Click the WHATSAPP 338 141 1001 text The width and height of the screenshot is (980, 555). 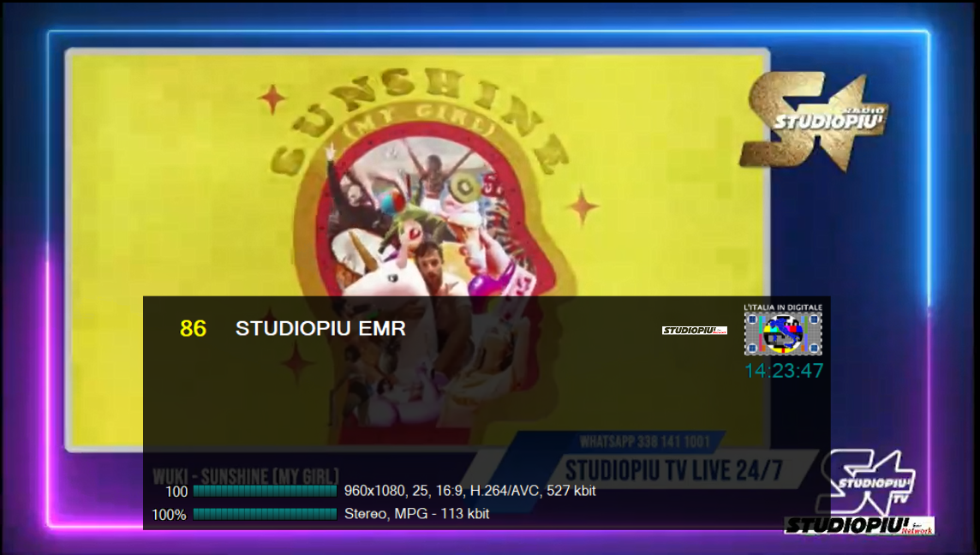[644, 442]
